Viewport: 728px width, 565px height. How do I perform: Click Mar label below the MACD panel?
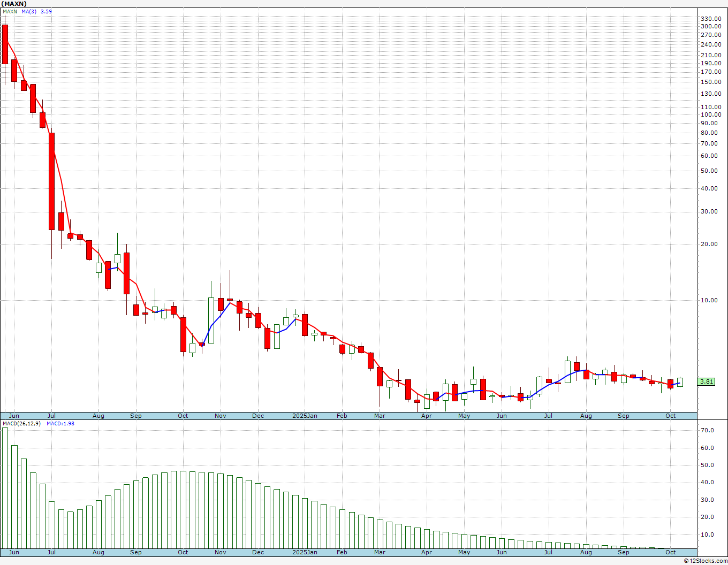click(x=380, y=552)
